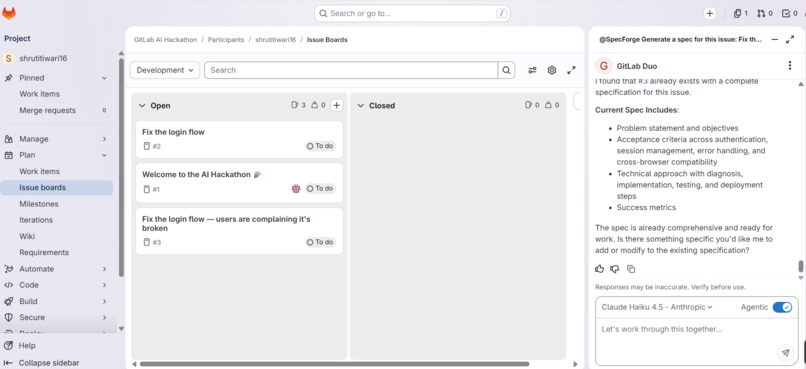Expand the Manage sidebar section
Image resolution: width=806 pixels, height=369 pixels.
click(x=104, y=139)
